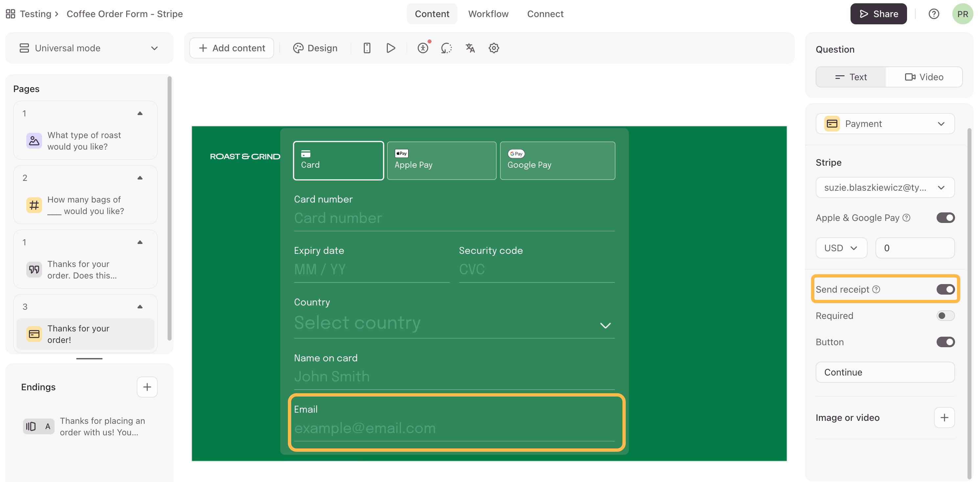Click the play preview icon
The width and height of the screenshot is (980, 482).
pos(390,48)
